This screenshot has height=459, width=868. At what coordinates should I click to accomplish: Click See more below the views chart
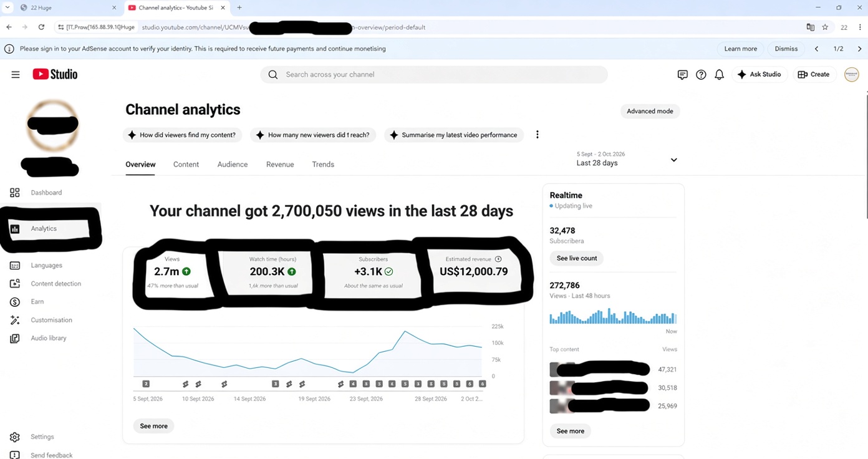click(153, 426)
